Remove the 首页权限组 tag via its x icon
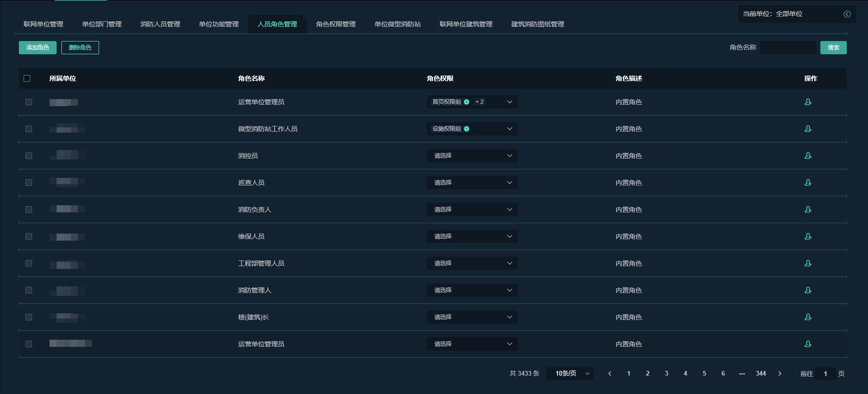This screenshot has width=868, height=394. click(467, 102)
